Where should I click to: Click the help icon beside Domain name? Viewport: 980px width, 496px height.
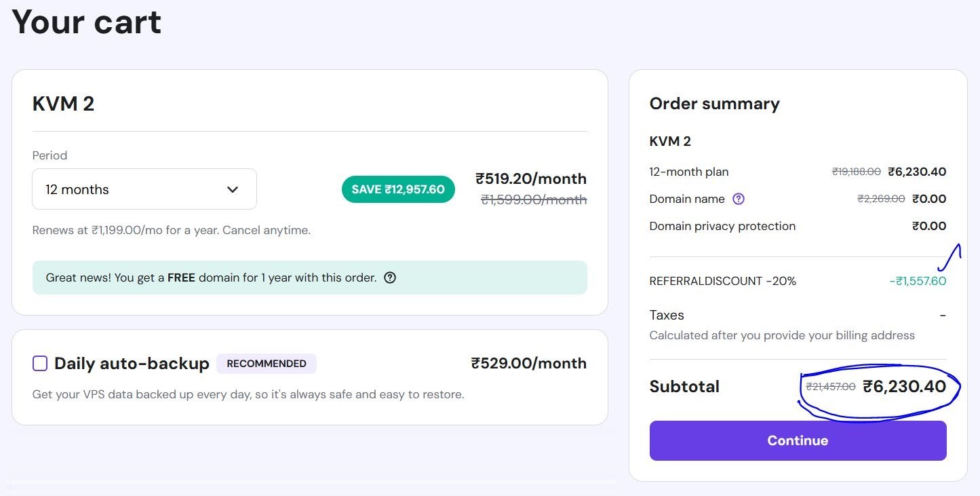coord(739,199)
